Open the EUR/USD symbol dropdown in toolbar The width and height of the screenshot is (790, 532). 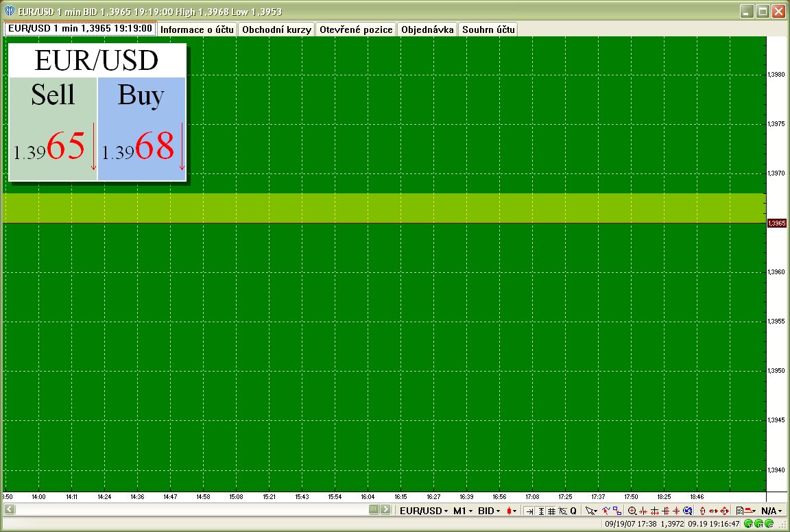pyautogui.click(x=424, y=511)
